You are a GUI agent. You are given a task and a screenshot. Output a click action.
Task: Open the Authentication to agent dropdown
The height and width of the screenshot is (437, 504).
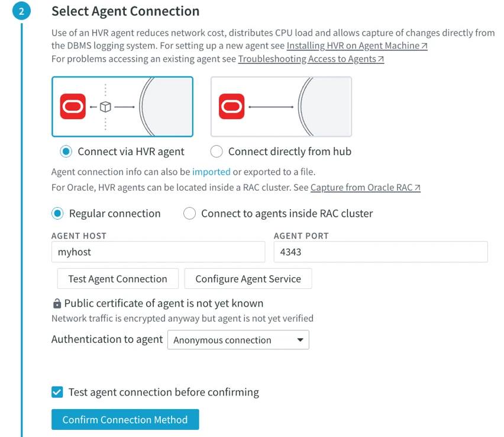coord(238,340)
